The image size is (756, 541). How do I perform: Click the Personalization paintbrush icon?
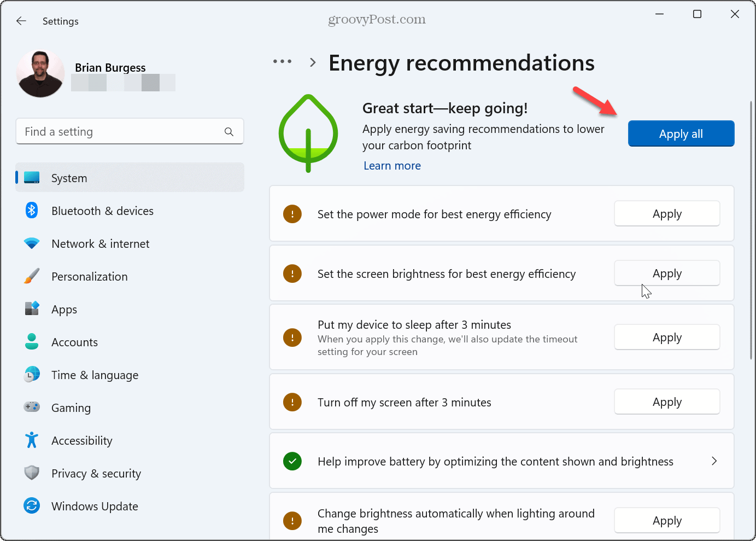pos(32,276)
